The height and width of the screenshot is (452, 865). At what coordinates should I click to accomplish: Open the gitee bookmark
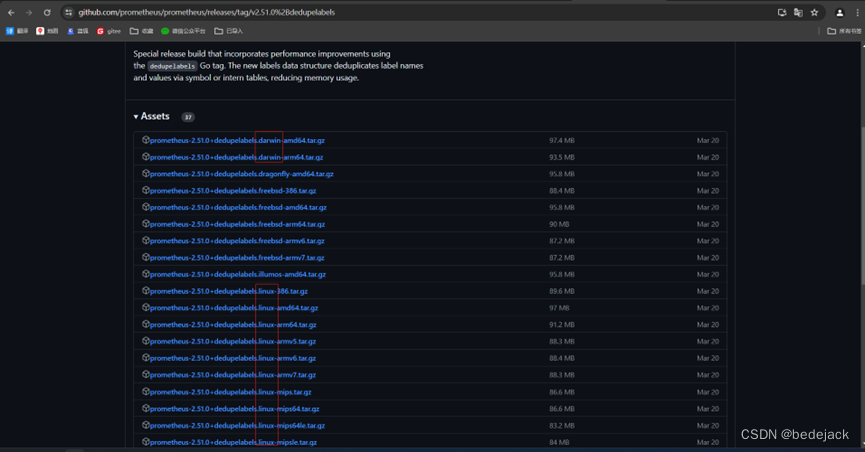[x=109, y=31]
